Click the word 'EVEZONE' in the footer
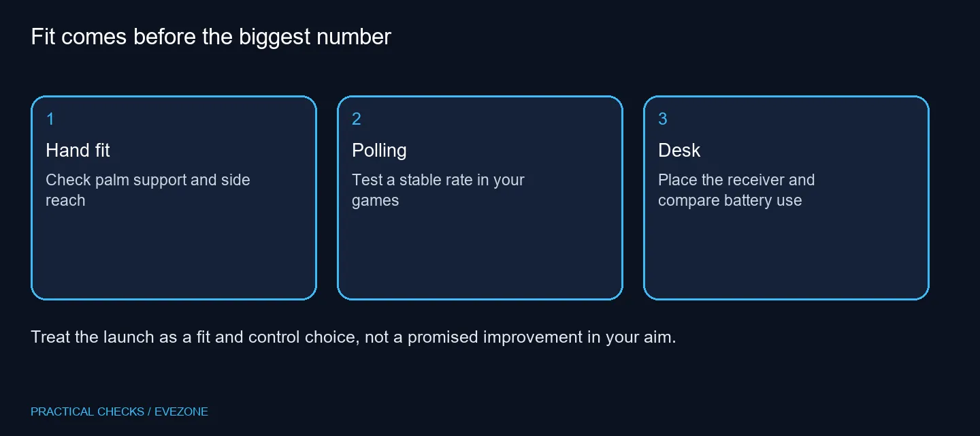This screenshot has width=980, height=436. [181, 411]
